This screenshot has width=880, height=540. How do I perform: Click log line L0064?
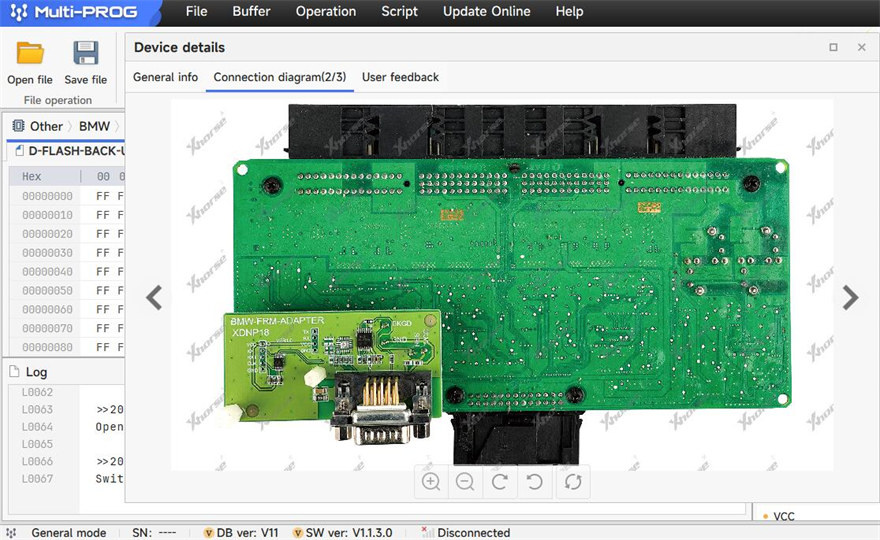tap(37, 427)
